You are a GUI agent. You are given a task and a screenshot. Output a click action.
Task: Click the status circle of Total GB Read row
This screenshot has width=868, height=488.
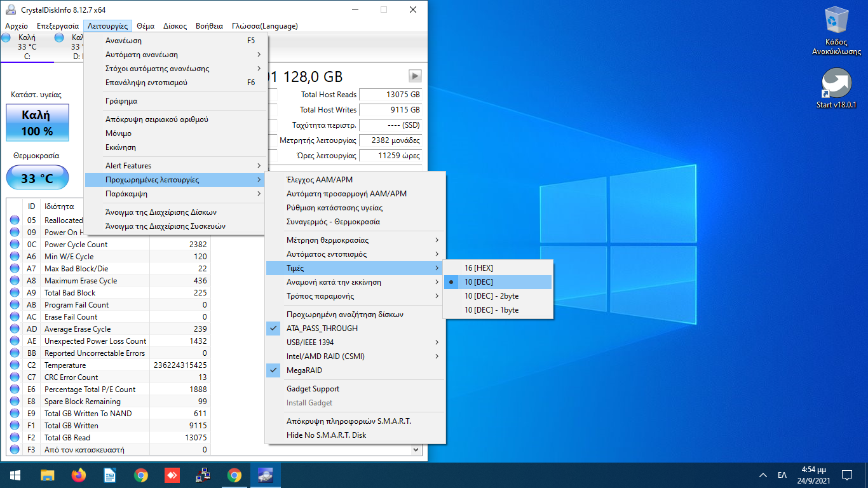tap(15, 438)
